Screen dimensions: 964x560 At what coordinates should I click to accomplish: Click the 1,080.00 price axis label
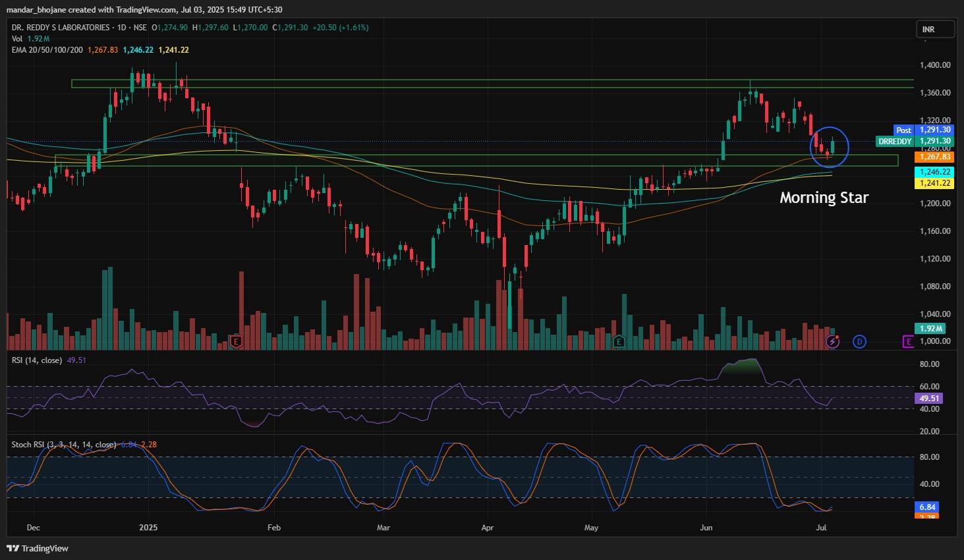935,287
